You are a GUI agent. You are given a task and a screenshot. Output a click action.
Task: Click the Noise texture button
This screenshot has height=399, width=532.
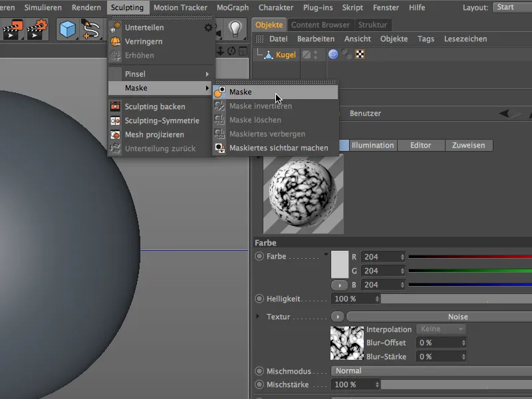(x=457, y=317)
